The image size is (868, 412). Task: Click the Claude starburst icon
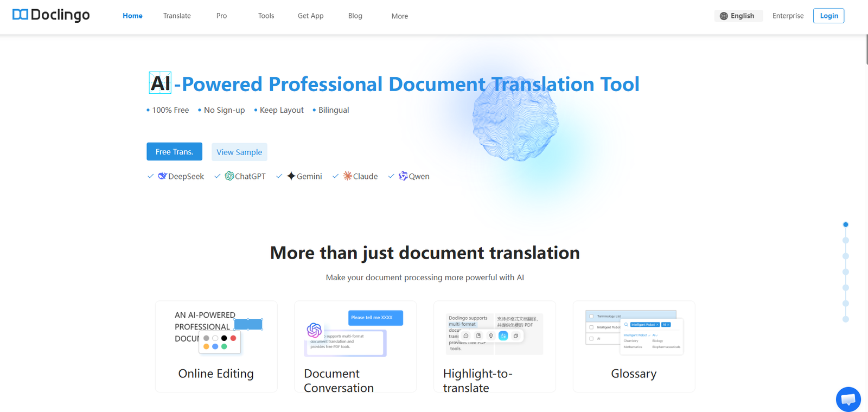coord(347,176)
